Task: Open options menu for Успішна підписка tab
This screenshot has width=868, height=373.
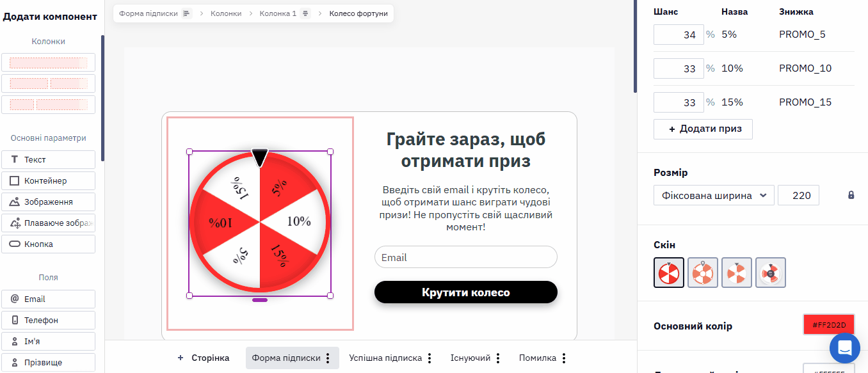Action: pyautogui.click(x=430, y=358)
